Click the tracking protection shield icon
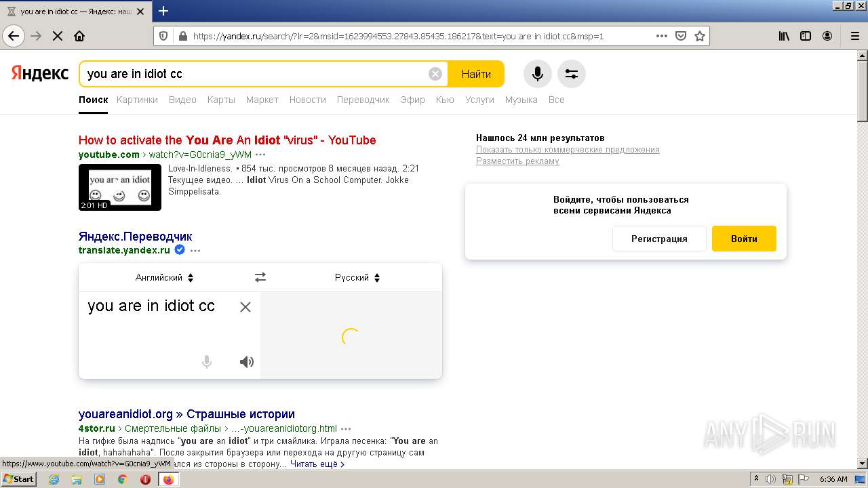Screen dimensions: 868x488 coord(163,36)
